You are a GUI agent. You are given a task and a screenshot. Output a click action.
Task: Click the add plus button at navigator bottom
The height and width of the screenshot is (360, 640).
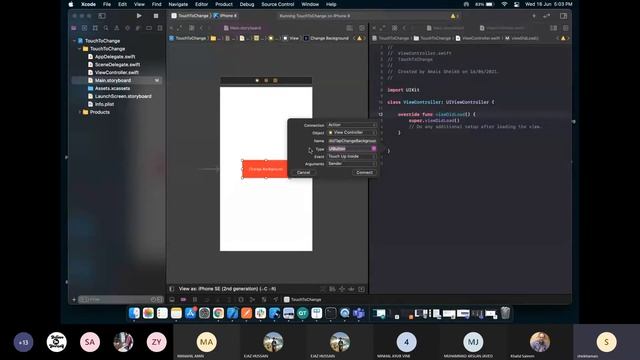[74, 300]
